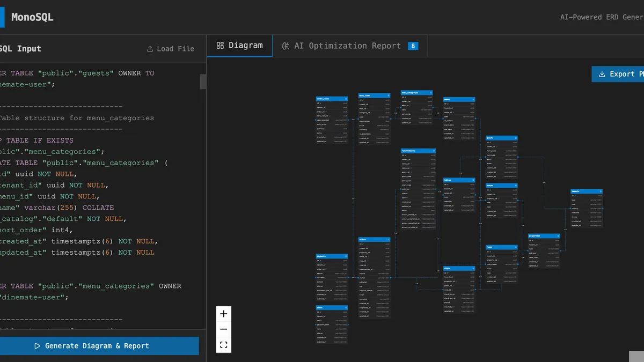This screenshot has width=644, height=362.
Task: Switch to the Diagram tab
Action: pos(240,46)
